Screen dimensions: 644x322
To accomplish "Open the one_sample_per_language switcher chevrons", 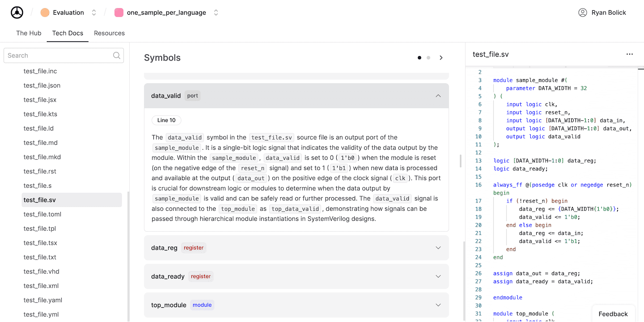I will pos(216,13).
